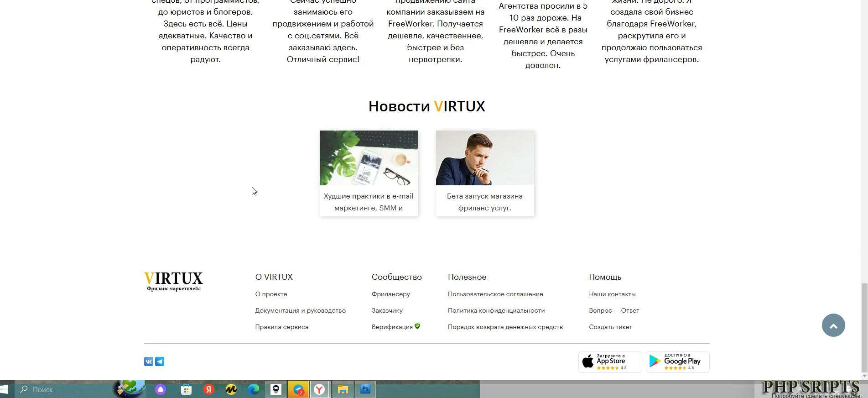
Task: Click the App Store download badge
Action: click(x=610, y=362)
